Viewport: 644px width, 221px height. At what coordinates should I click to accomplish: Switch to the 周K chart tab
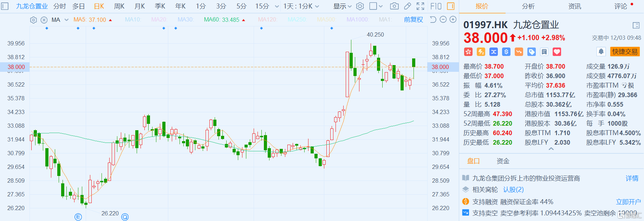pyautogui.click(x=119, y=6)
